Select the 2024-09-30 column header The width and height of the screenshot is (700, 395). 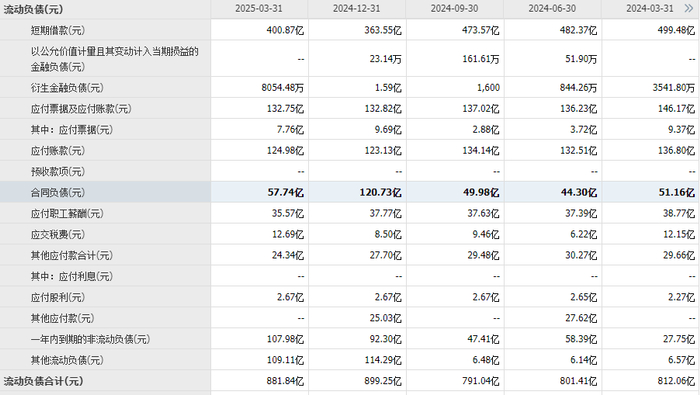(454, 8)
